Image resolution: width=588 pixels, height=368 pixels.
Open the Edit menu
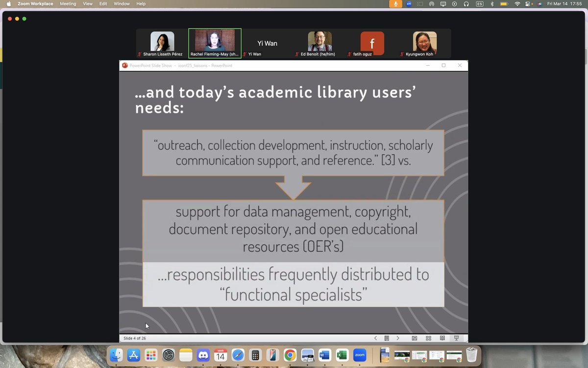point(103,4)
